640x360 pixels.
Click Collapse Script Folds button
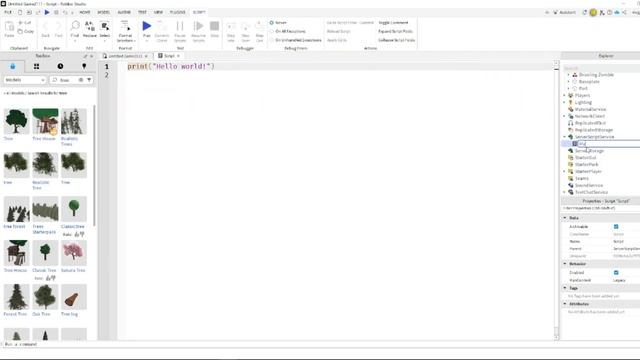[x=396, y=40]
